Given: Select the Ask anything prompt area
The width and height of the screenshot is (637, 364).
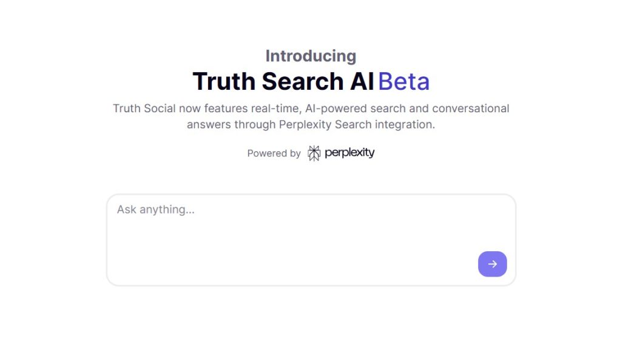Looking at the screenshot, I should (155, 209).
